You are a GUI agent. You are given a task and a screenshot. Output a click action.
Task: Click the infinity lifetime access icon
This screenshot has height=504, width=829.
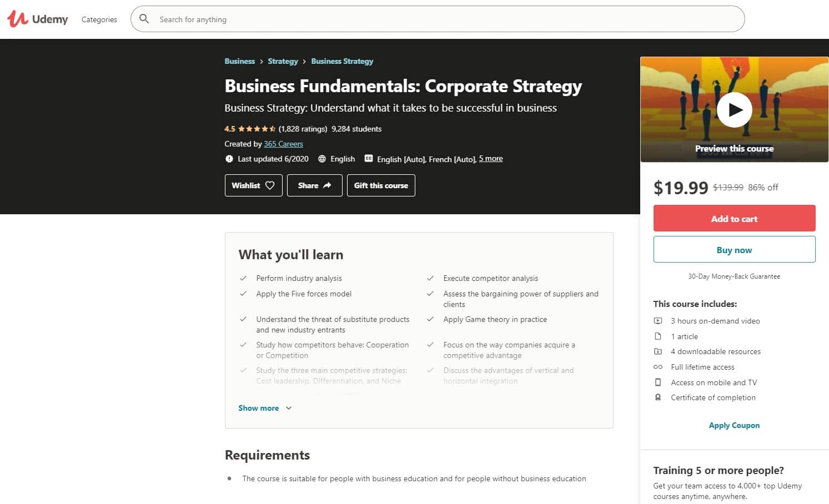[x=658, y=367]
